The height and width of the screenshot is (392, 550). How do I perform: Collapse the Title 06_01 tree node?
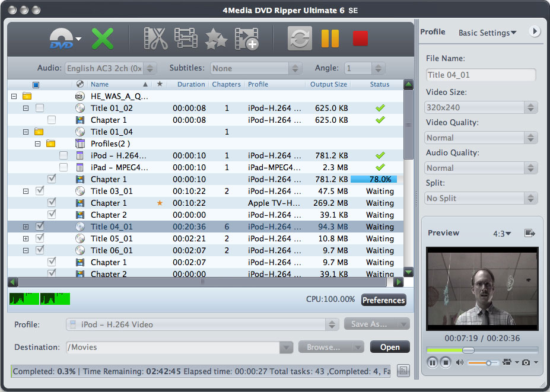tap(26, 251)
